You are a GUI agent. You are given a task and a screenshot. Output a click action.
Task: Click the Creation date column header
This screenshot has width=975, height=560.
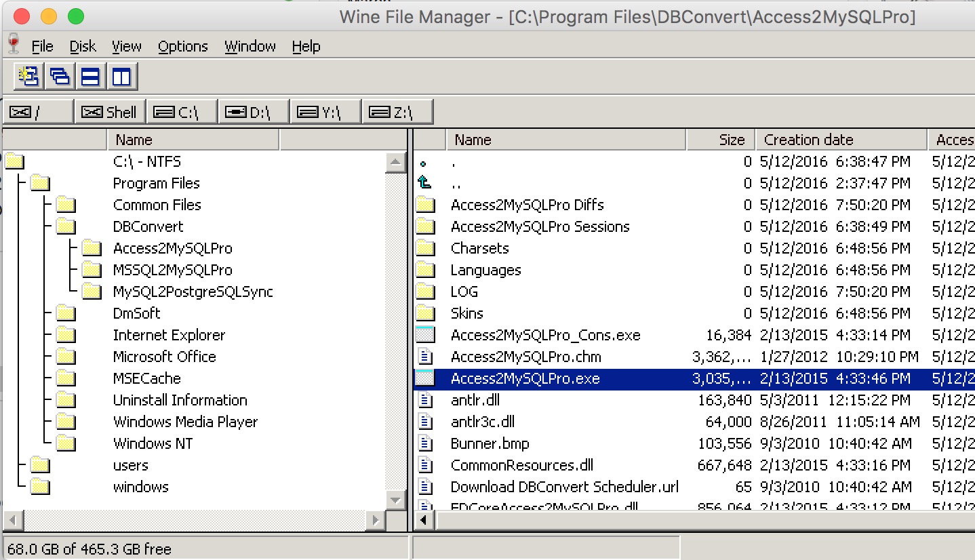coord(841,140)
